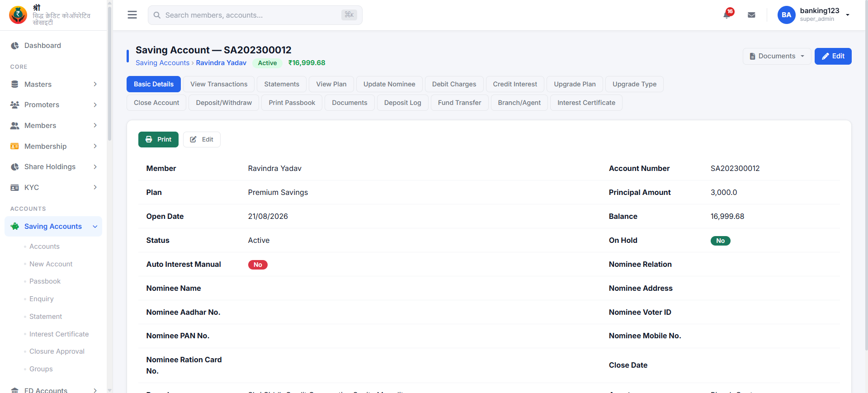Click the Members people icon

pos(15,126)
